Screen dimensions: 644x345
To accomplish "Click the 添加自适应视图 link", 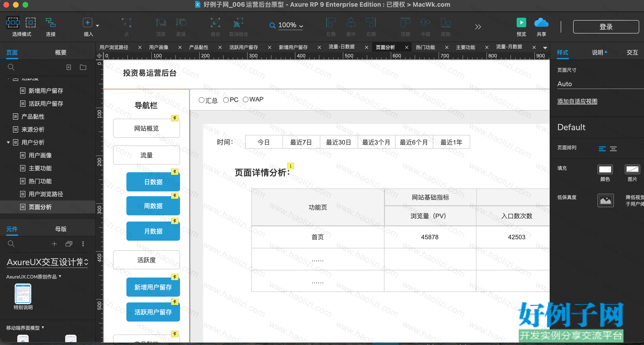I will click(577, 101).
